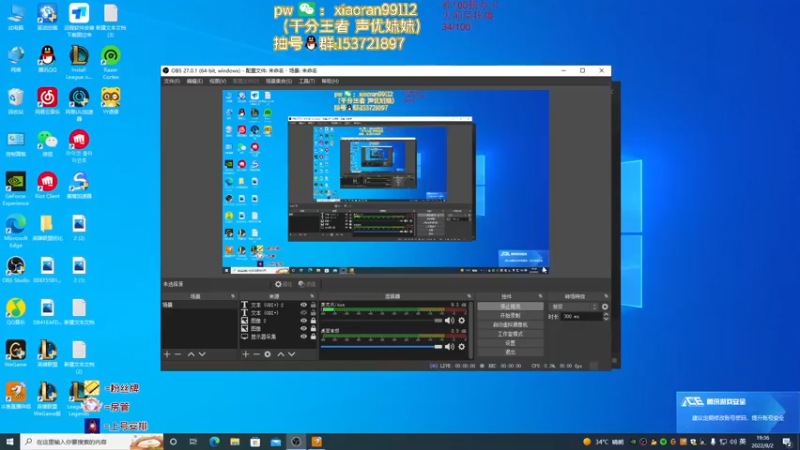This screenshot has width=800, height=450.
Task: Open the 麦克风/Aux audio settings gear
Action: click(462, 320)
